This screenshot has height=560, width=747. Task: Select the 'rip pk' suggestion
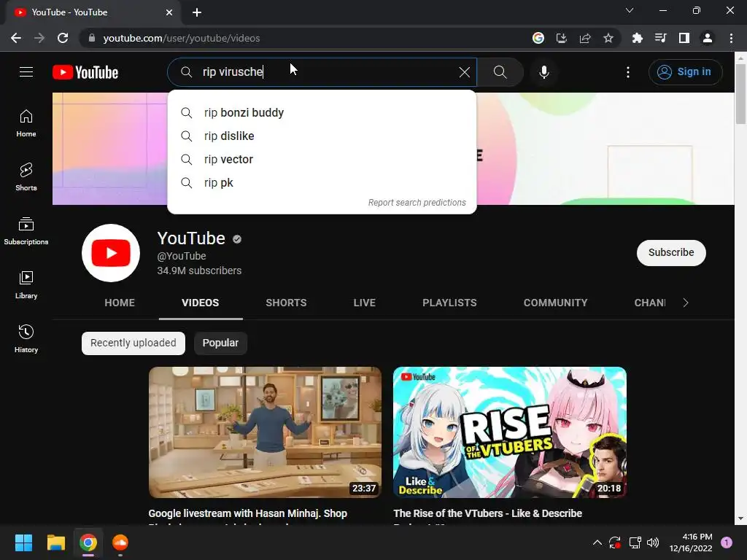pos(322,182)
